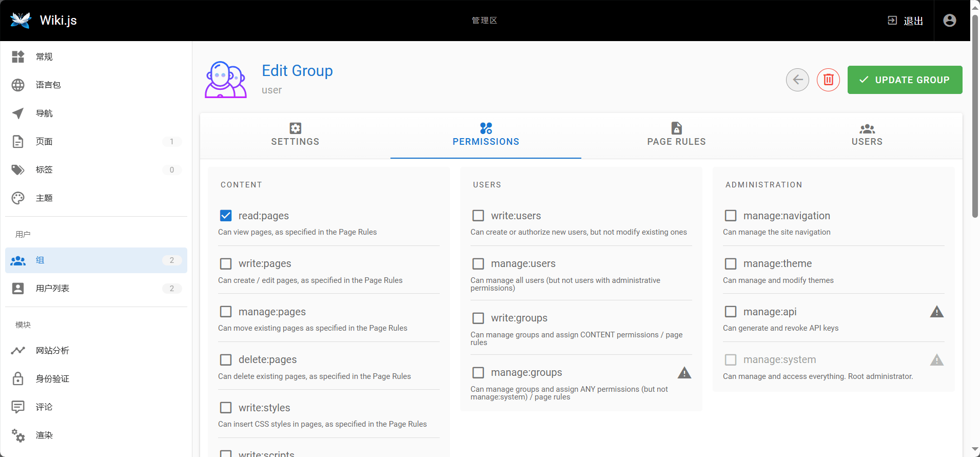
Task: Enable the write:pages permission checkbox
Action: [226, 263]
